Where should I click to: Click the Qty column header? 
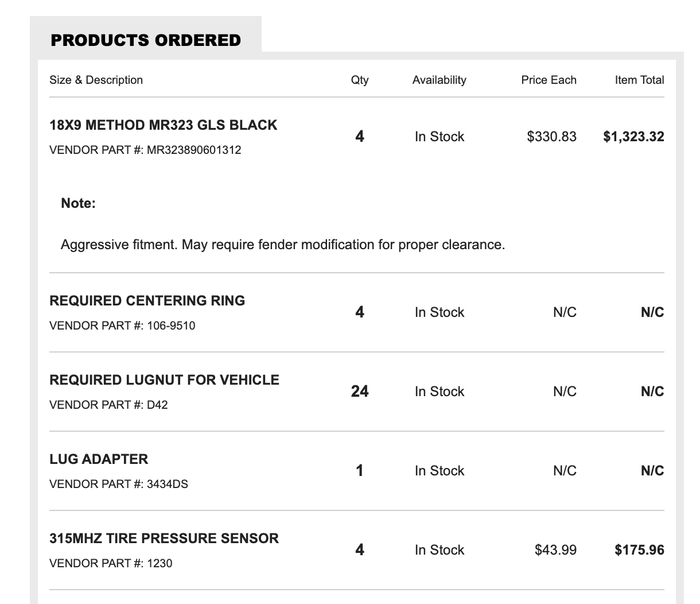(360, 80)
